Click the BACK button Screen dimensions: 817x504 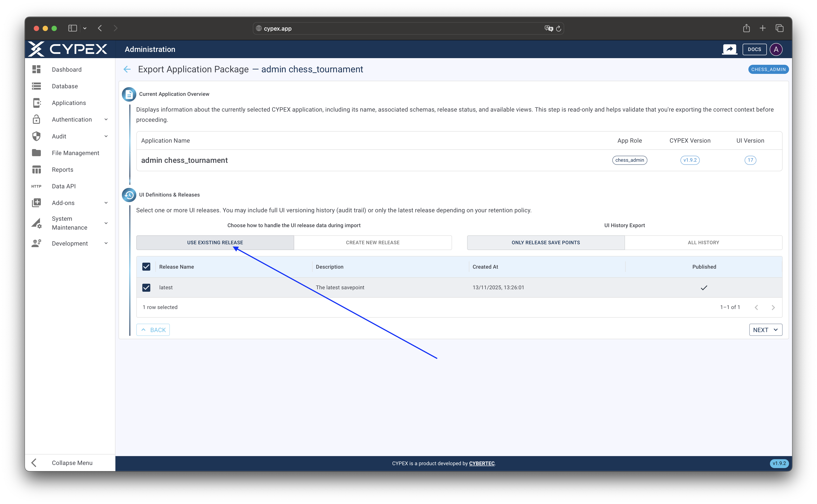153,330
